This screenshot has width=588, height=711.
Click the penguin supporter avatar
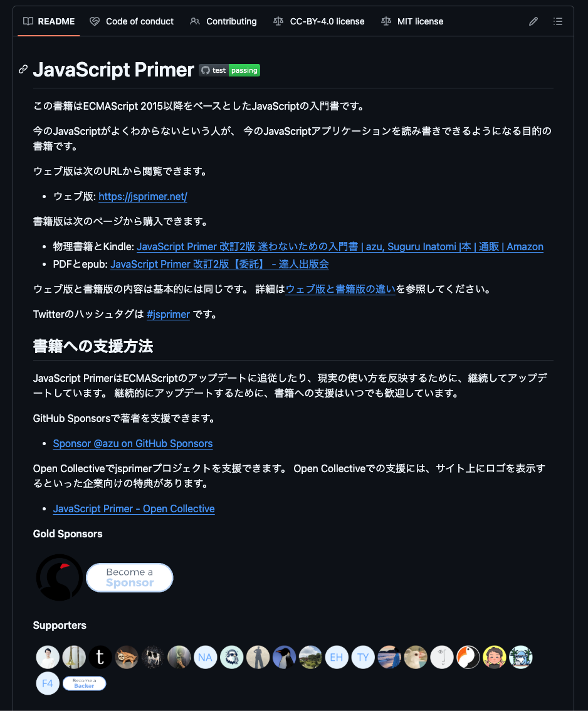(284, 657)
